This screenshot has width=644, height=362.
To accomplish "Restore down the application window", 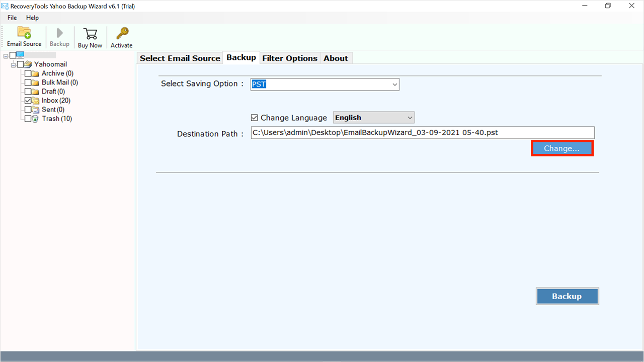I will click(608, 6).
